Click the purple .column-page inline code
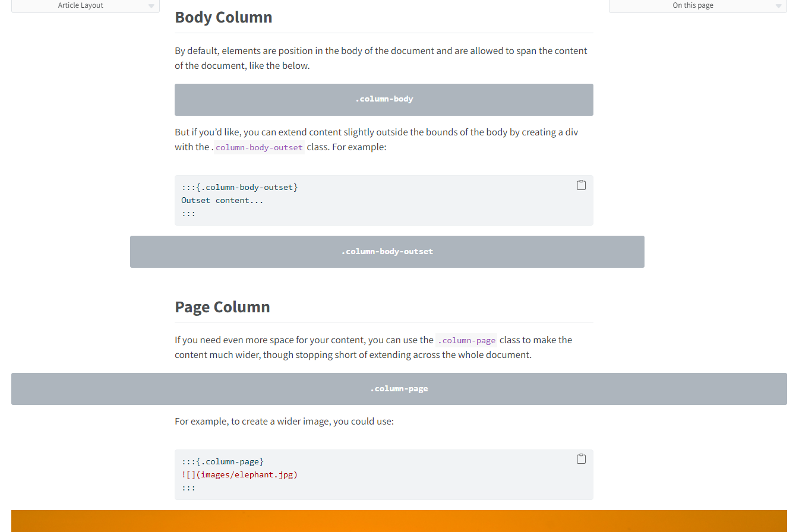This screenshot has height=532, width=796. click(x=466, y=341)
